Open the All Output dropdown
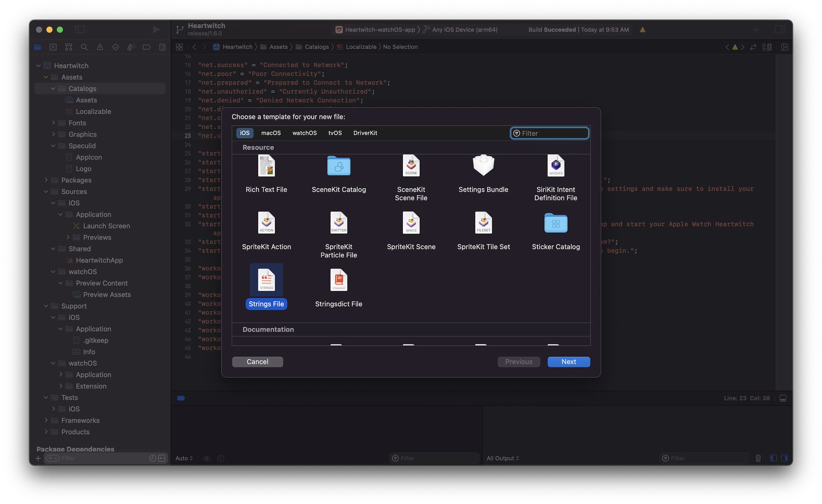The image size is (822, 504). click(503, 458)
